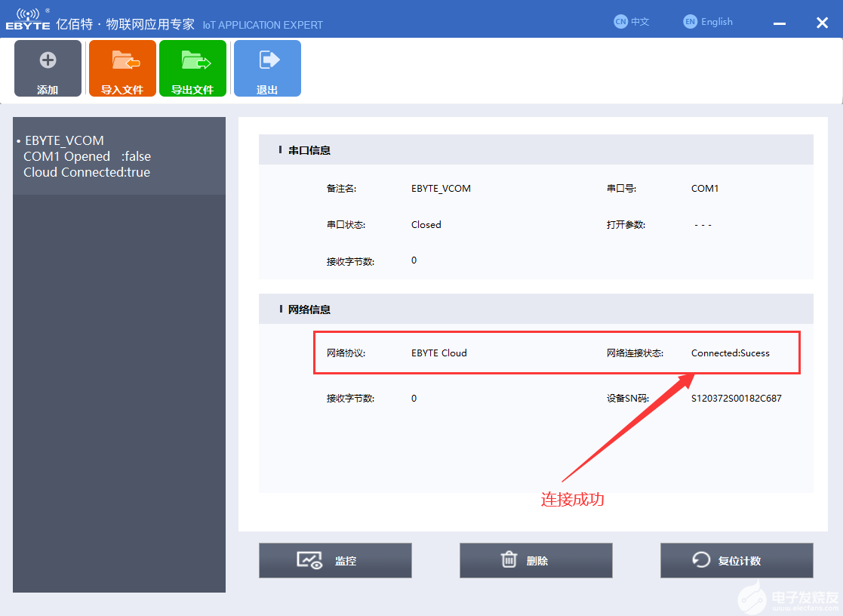843x616 pixels.
Task: Click the 打开参数 label
Action: point(626,224)
